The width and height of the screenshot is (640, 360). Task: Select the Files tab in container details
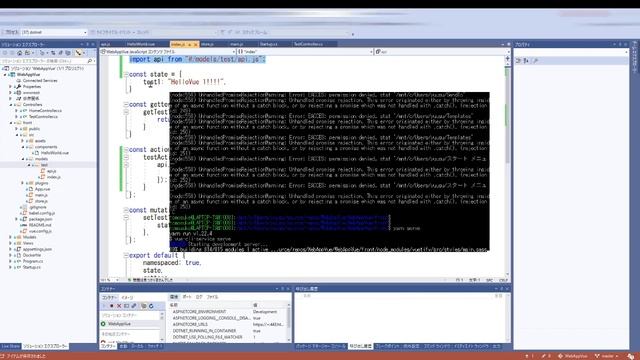(x=212, y=297)
